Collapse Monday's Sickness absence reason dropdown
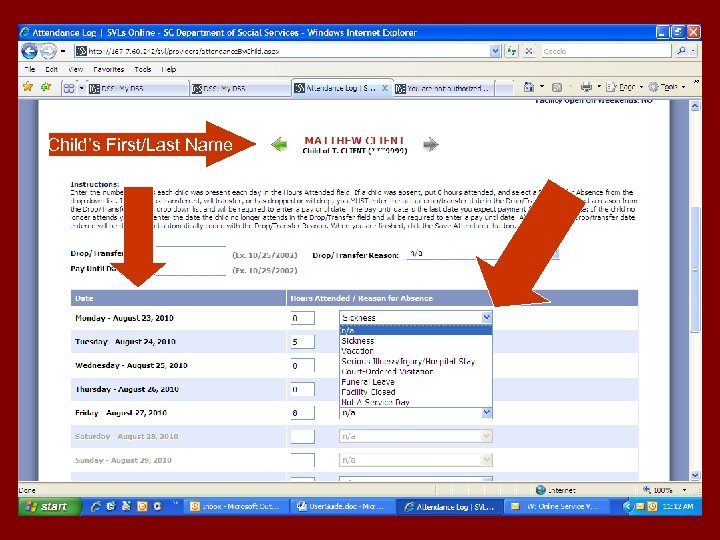 [x=486, y=317]
